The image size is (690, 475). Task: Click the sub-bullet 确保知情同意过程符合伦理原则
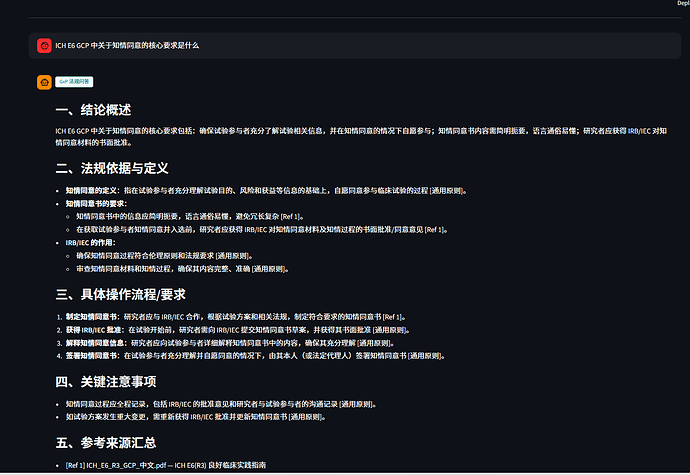click(x=164, y=256)
